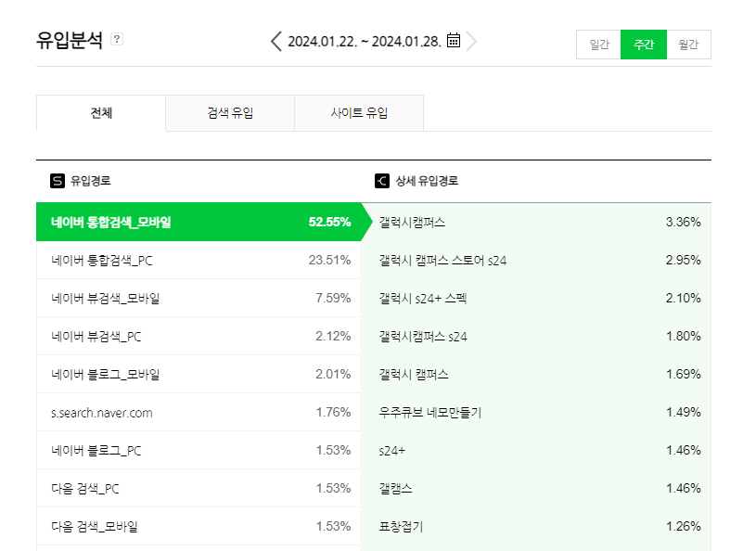Switch to the 사이트 유입 tab
This screenshot has height=551, width=756.
tap(359, 113)
